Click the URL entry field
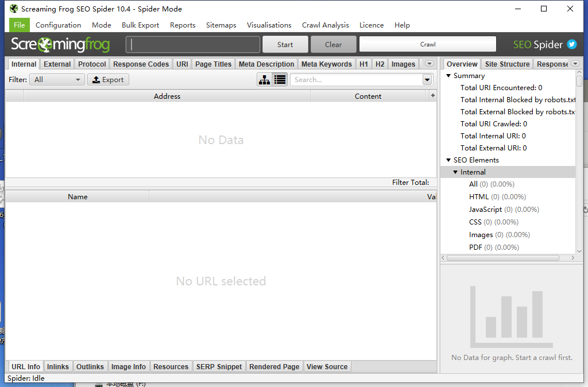This screenshot has height=387, width=588. (x=193, y=44)
